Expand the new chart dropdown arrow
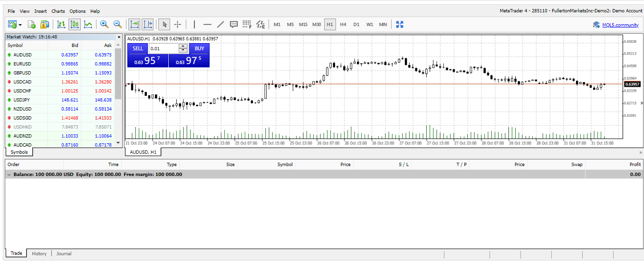This screenshot has height=269, width=644. click(20, 25)
